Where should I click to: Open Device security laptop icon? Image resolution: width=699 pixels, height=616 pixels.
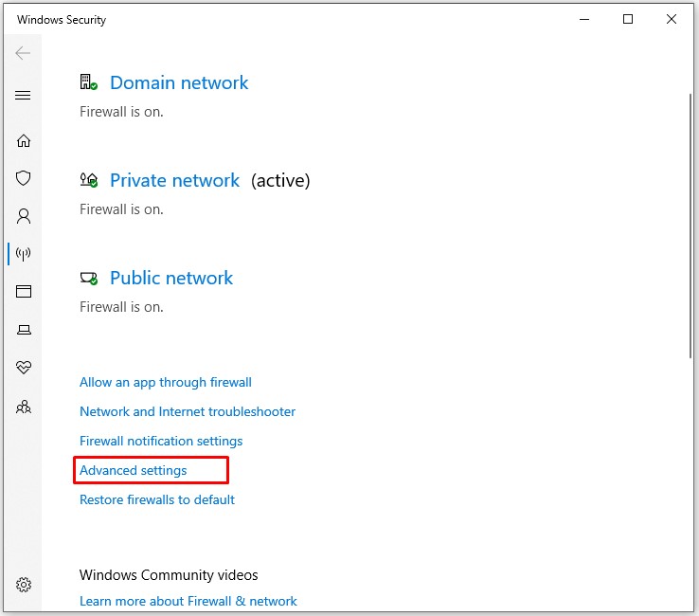(24, 330)
